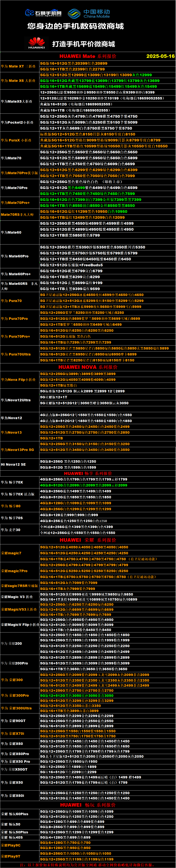Select the 华为 Mate XT 三折叠 model cell

pos(18,66)
